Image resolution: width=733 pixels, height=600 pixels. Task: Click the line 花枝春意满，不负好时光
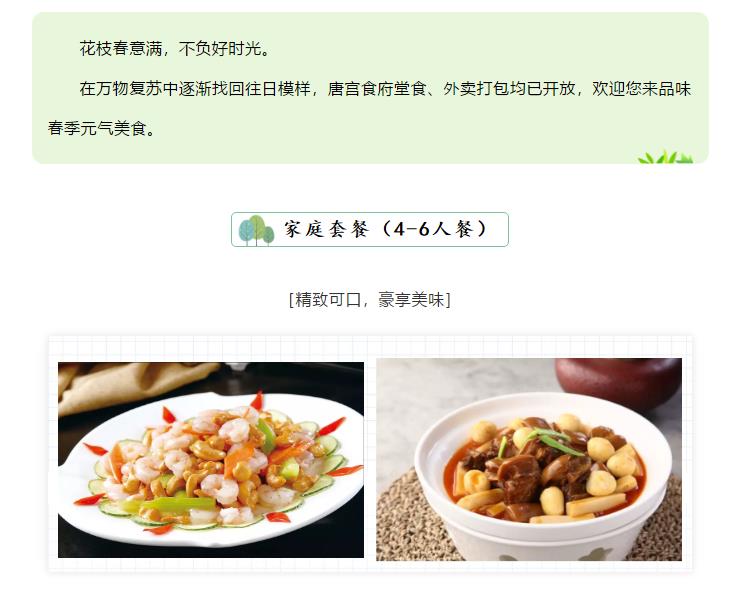(x=175, y=49)
